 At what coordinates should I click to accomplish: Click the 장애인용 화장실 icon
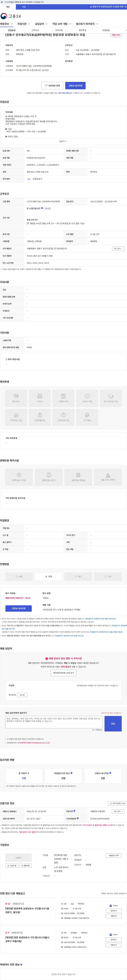point(78,477)
